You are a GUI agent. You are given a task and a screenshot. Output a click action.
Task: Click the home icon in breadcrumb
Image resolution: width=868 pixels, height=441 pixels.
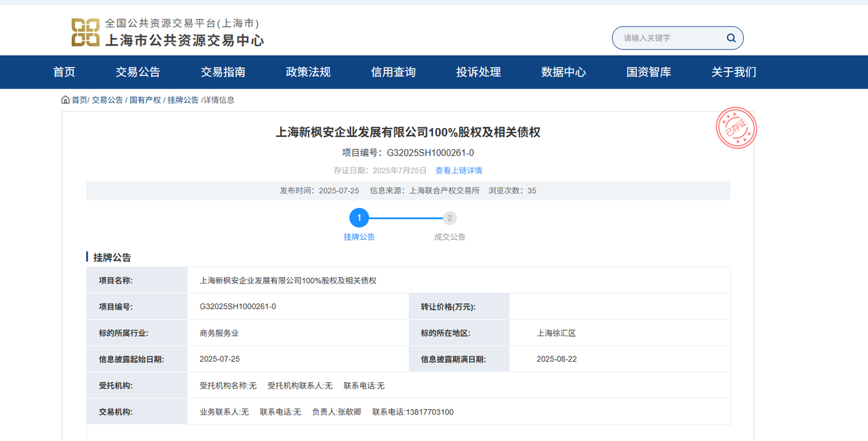[x=66, y=100]
